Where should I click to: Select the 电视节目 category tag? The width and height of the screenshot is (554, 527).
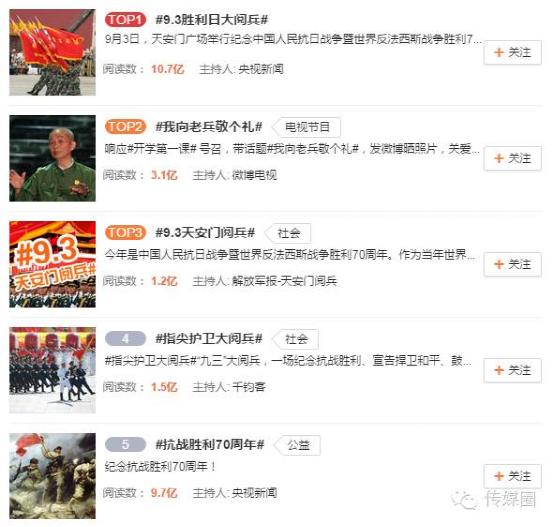click(307, 127)
